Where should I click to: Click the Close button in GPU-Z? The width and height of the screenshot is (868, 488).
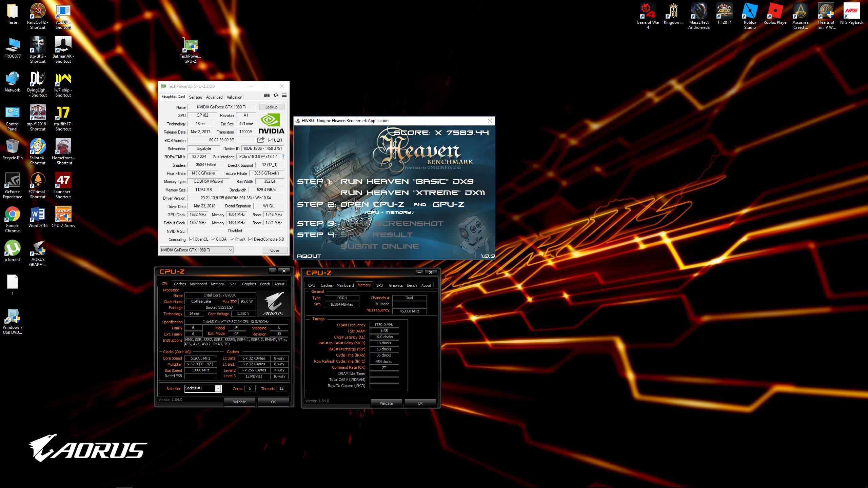click(275, 250)
